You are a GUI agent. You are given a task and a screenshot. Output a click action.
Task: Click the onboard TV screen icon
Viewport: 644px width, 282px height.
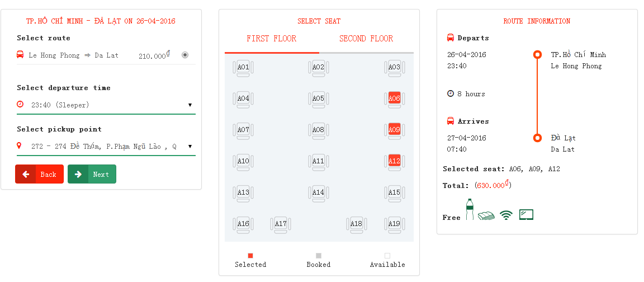tap(526, 214)
